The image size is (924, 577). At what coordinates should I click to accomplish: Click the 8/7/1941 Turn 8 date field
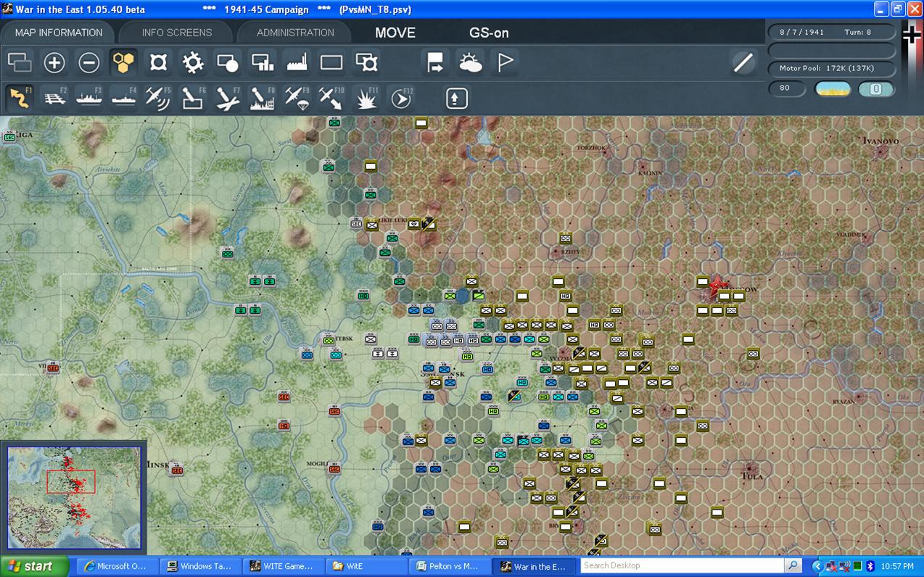coord(832,33)
